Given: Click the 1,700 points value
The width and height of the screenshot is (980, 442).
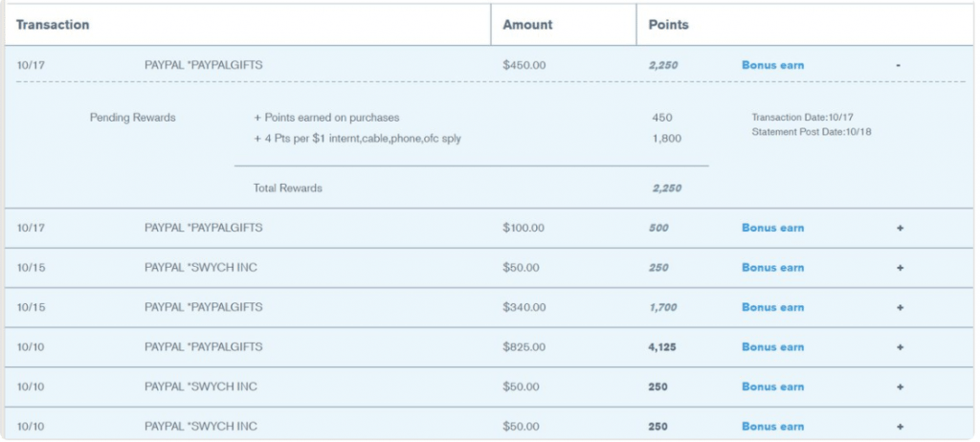Looking at the screenshot, I should tap(662, 308).
